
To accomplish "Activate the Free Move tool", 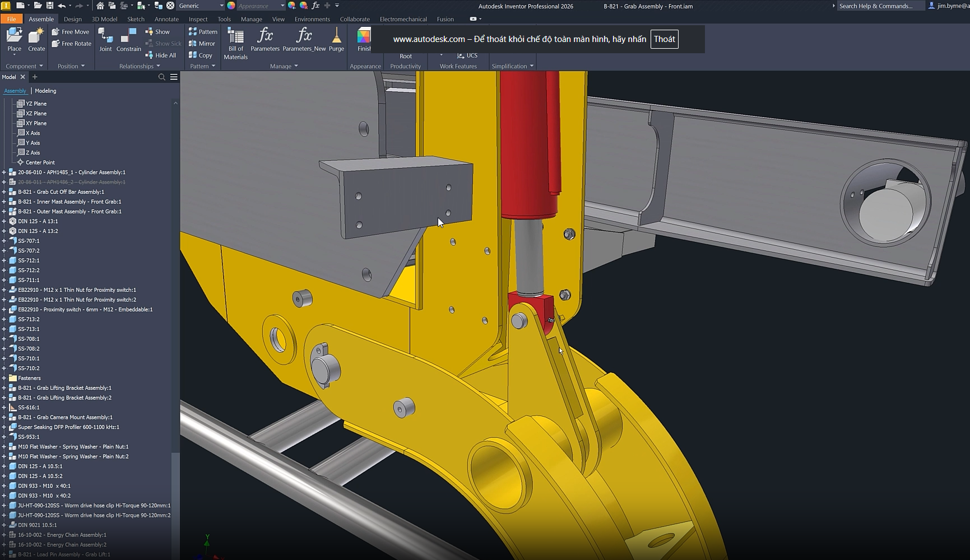I will pos(71,32).
